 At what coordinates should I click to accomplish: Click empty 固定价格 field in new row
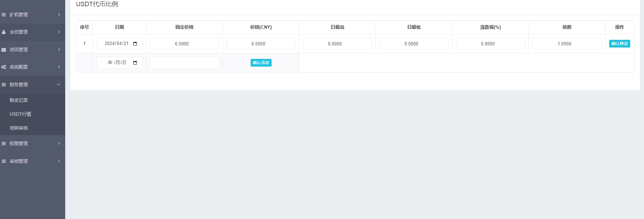click(184, 63)
